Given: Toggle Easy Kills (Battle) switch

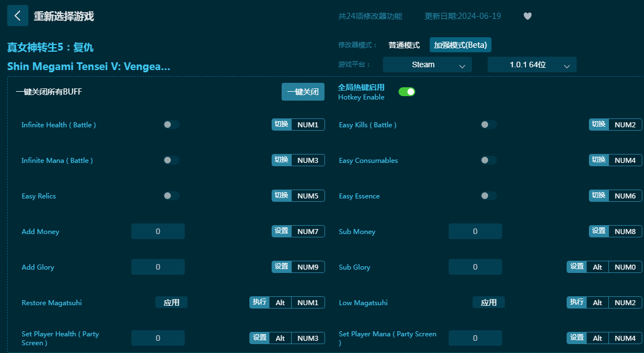Looking at the screenshot, I should click(489, 125).
